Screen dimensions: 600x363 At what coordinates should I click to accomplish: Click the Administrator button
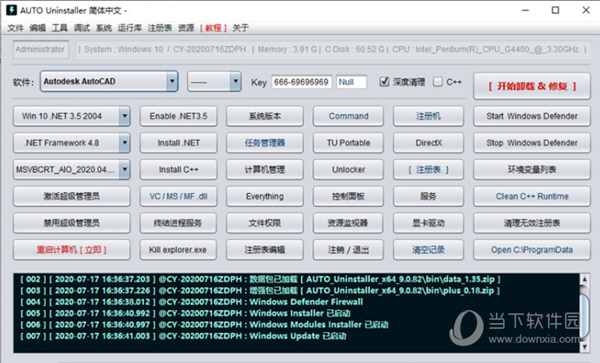pyautogui.click(x=41, y=49)
